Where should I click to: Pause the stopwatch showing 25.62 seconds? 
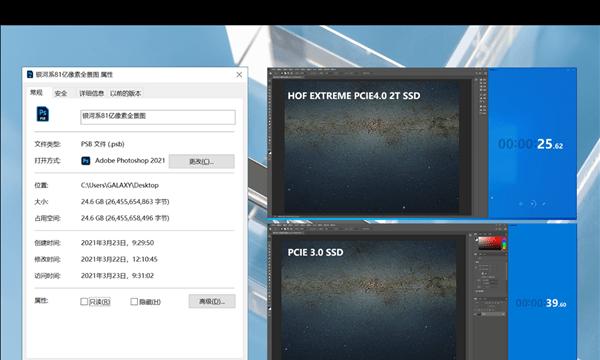532,204
